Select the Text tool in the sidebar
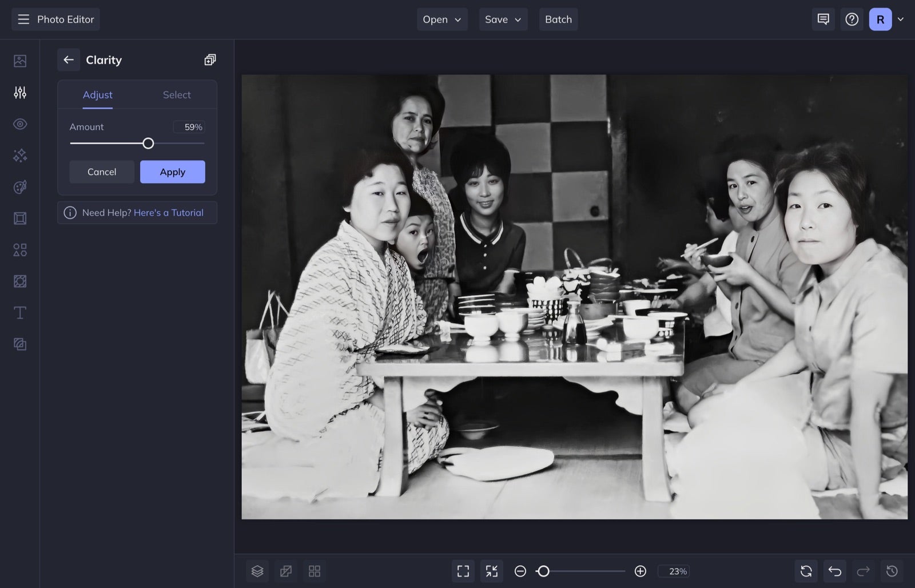The height and width of the screenshot is (588, 915). [x=20, y=312]
